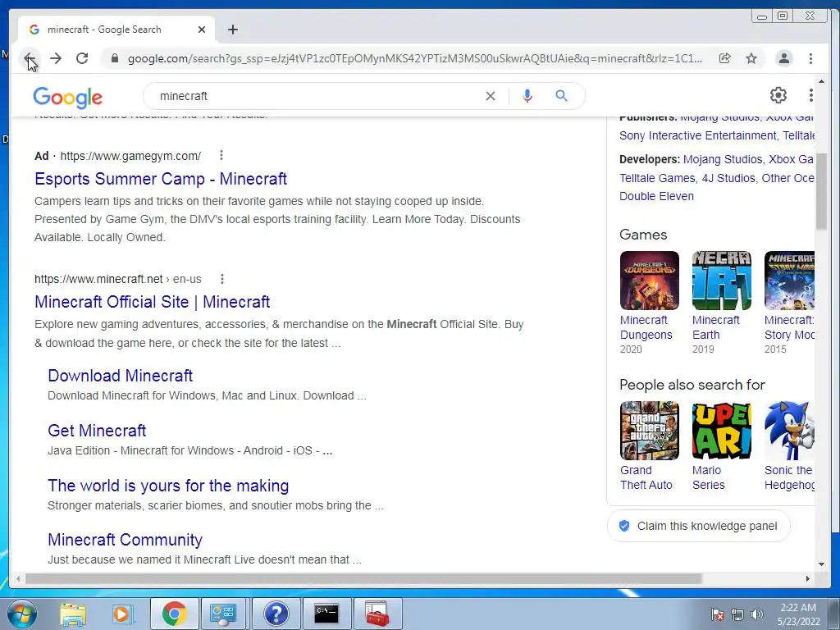Follow the Mojang Studios developer link

[x=723, y=159]
